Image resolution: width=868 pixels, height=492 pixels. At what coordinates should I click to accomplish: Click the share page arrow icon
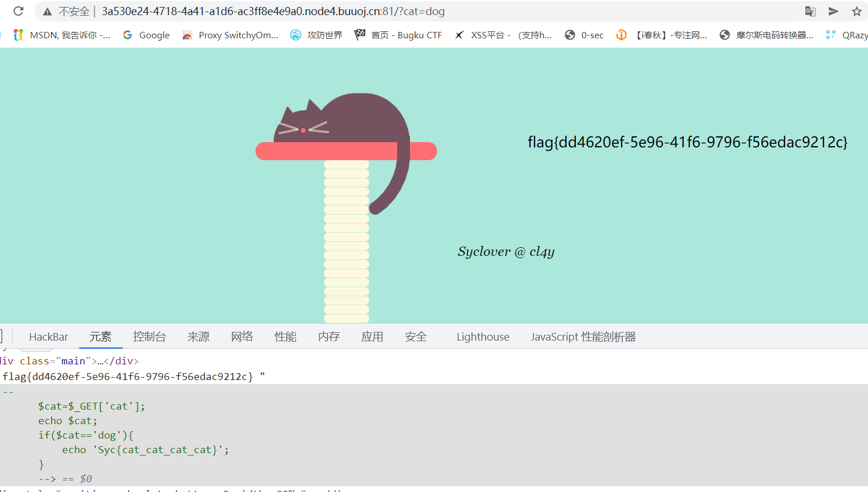(x=833, y=11)
